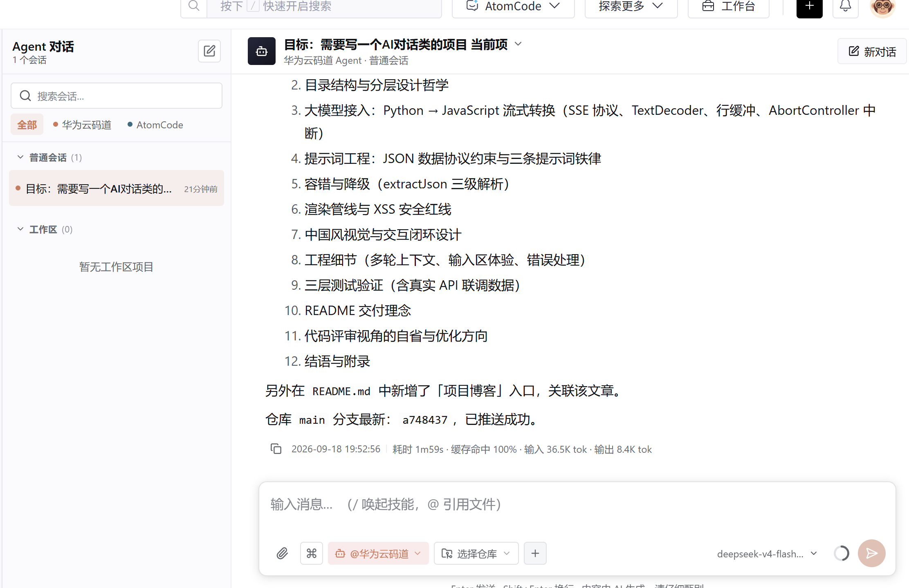The image size is (909, 588).
Task: Click the text 耗时 1m59s
Action: 418,449
